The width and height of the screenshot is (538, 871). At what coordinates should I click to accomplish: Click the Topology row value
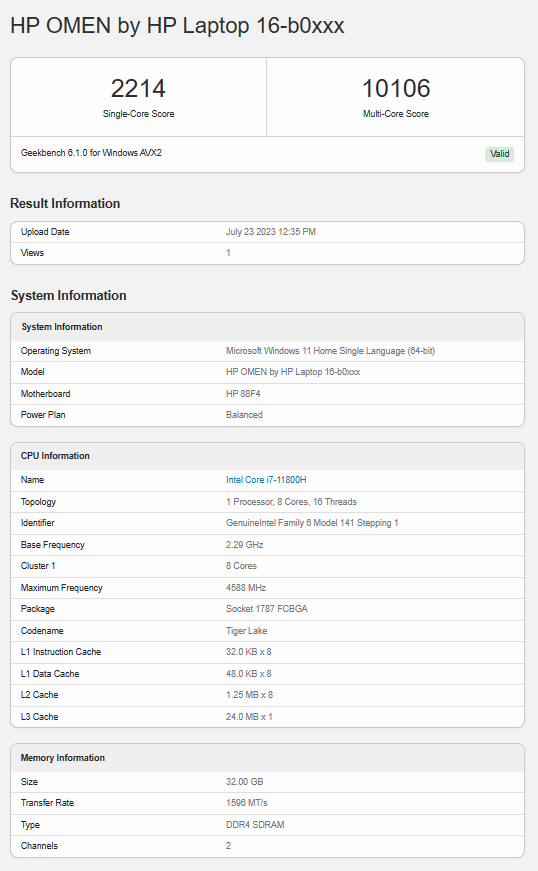291,502
